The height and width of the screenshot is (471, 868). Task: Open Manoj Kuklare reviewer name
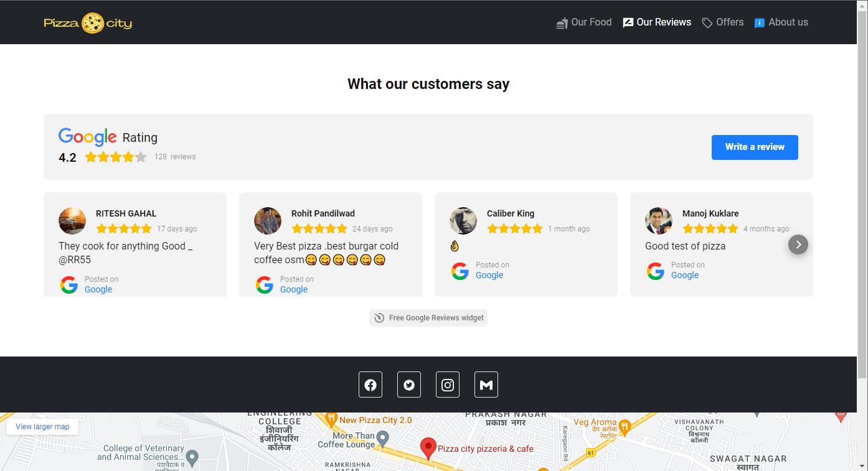pos(710,213)
